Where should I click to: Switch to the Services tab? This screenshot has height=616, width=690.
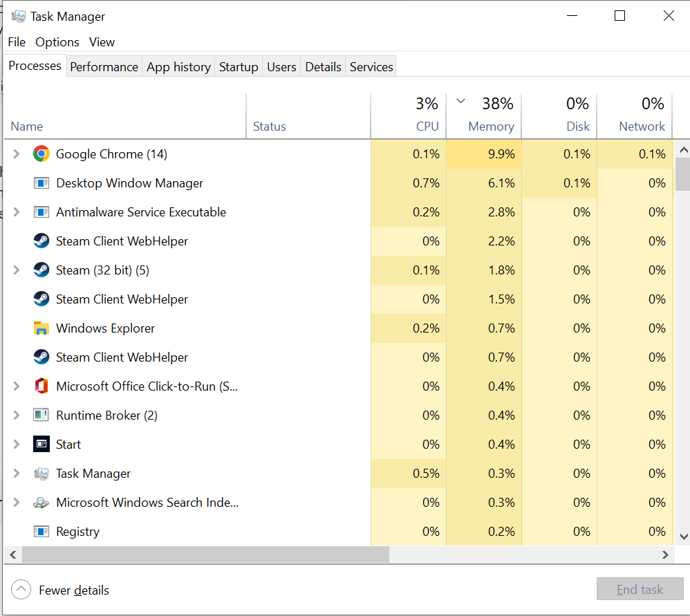(x=371, y=67)
